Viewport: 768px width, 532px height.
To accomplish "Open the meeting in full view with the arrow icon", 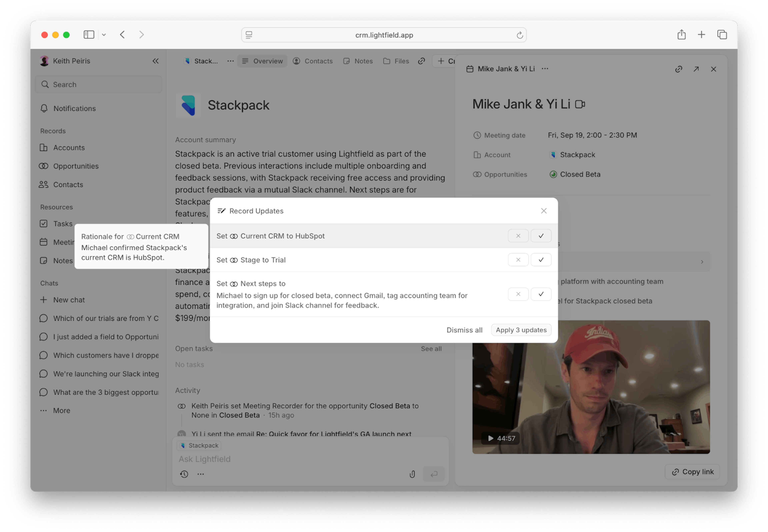I will [x=696, y=69].
